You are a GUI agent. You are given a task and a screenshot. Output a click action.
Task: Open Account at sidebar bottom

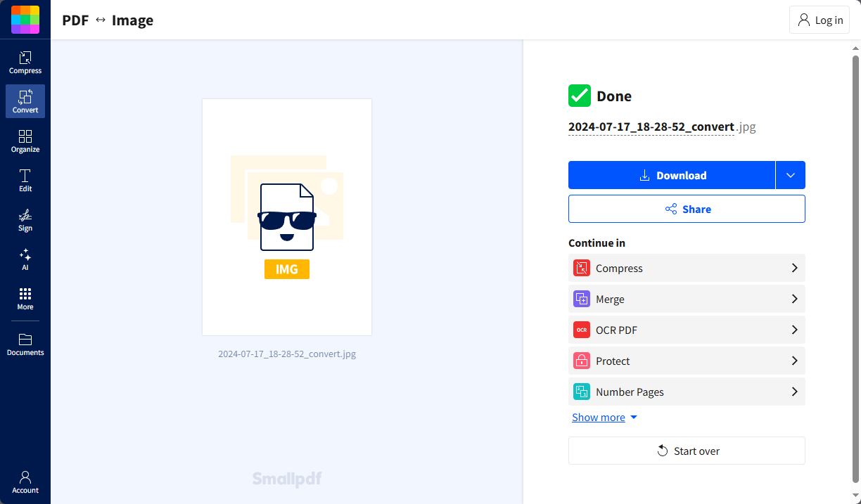(x=25, y=482)
